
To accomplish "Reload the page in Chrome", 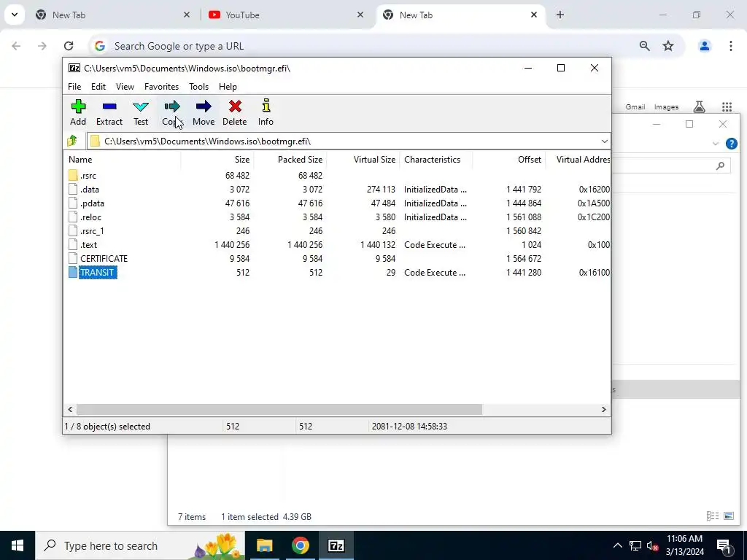I will pyautogui.click(x=69, y=46).
